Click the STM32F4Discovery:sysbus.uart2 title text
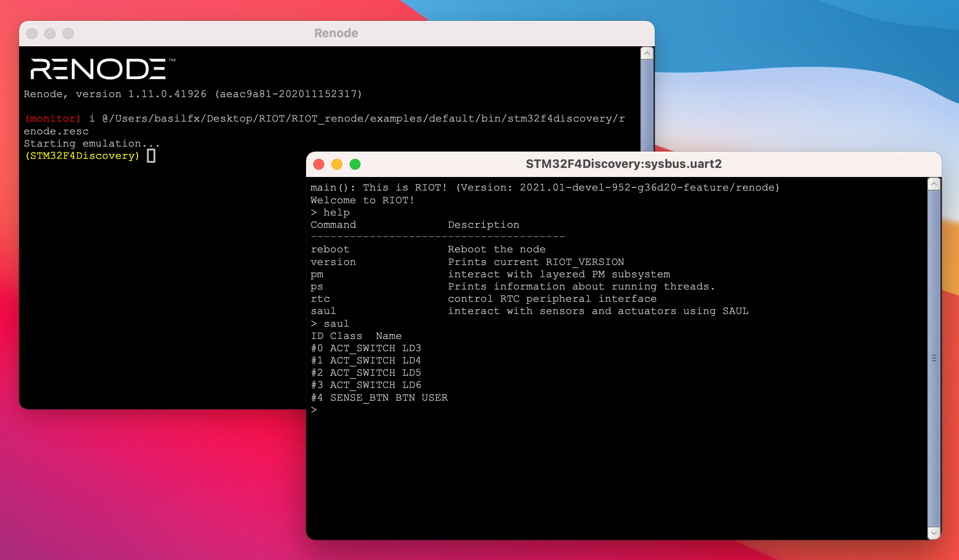This screenshot has width=959, height=560. pos(623,164)
